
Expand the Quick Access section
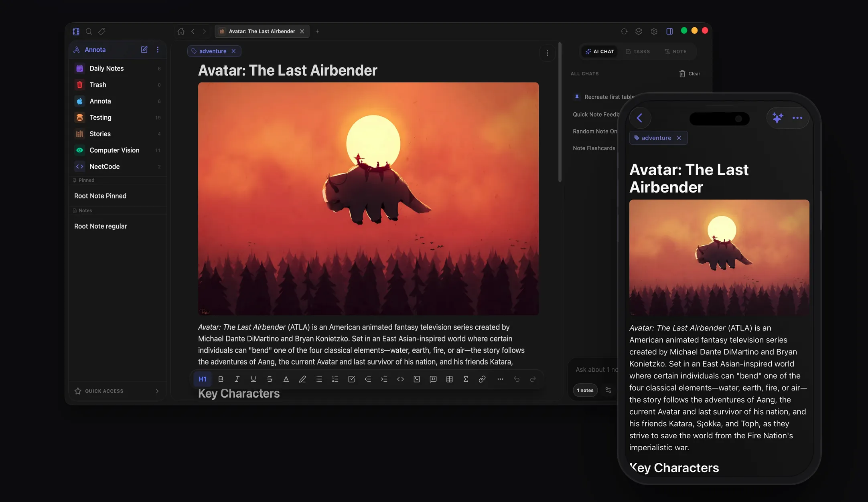117,391
